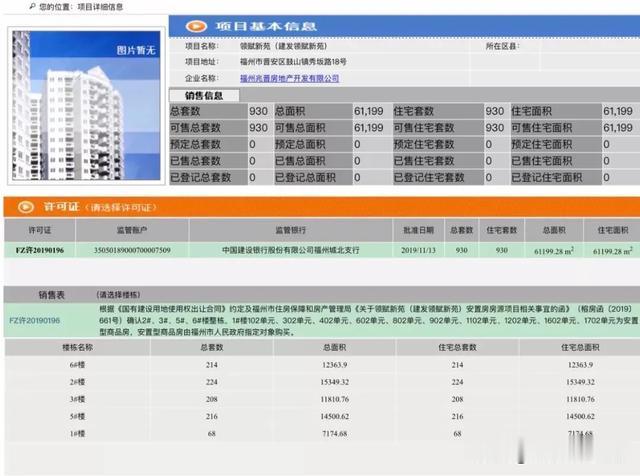Click the circular icon beside 许可证 header

point(26,207)
